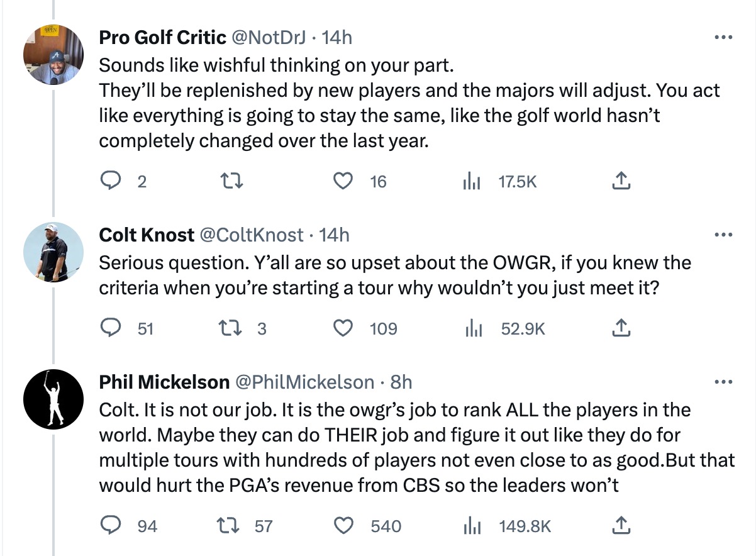Open Phil Mickelson's profile name link
756x556 pixels.
164,382
